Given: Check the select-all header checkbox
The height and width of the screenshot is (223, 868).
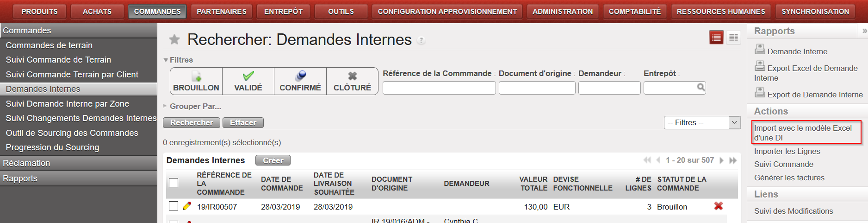Looking at the screenshot, I should [174, 183].
